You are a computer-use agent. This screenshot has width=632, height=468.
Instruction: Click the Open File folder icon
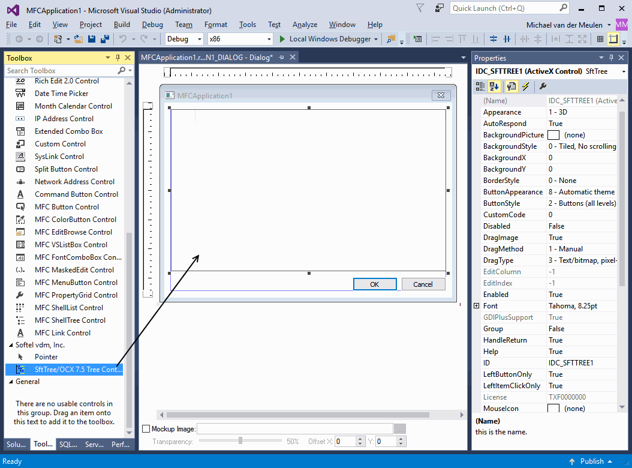79,39
